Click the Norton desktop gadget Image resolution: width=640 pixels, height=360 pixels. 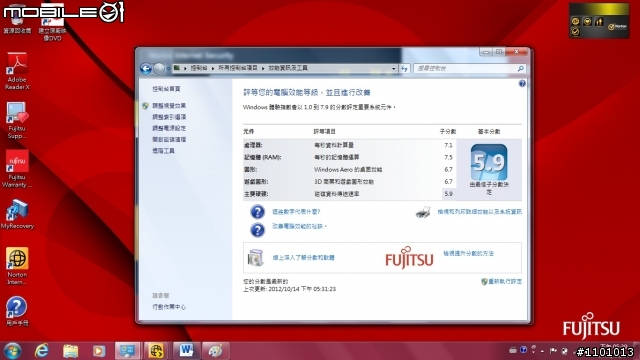599,21
